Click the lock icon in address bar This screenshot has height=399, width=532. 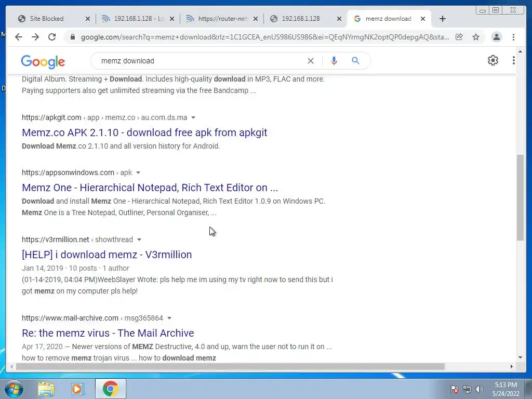click(x=72, y=37)
